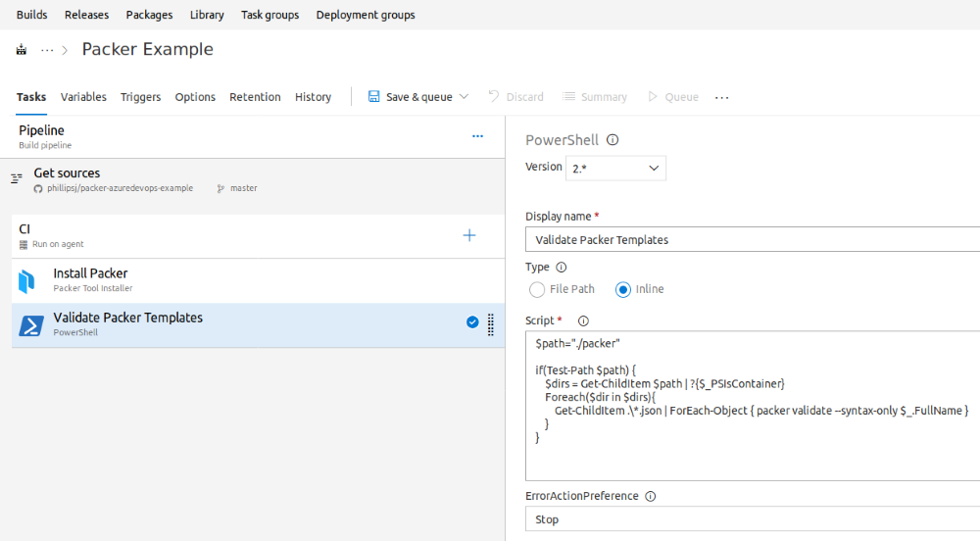Click the Queue button text
Image resolution: width=980 pixels, height=541 pixels.
682,97
